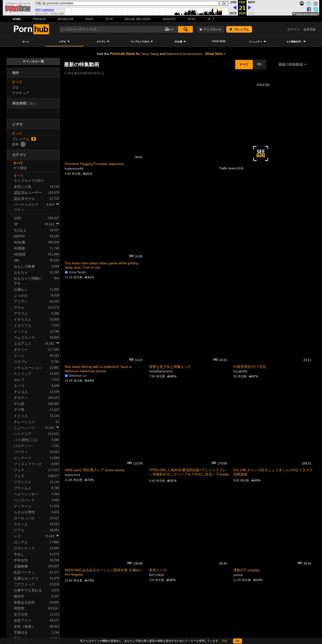
Task: Select アマチュア under the 制作 filter
Action: pos(21,93)
